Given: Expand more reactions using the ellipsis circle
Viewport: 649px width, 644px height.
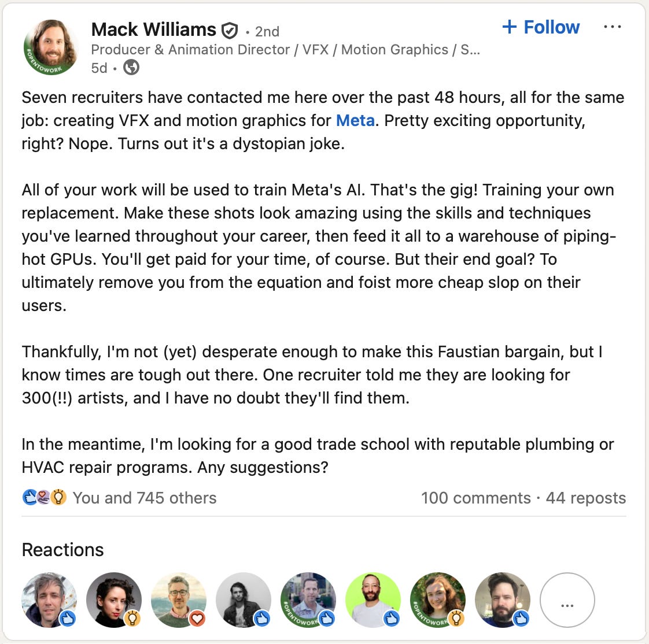Looking at the screenshot, I should coord(567,600).
